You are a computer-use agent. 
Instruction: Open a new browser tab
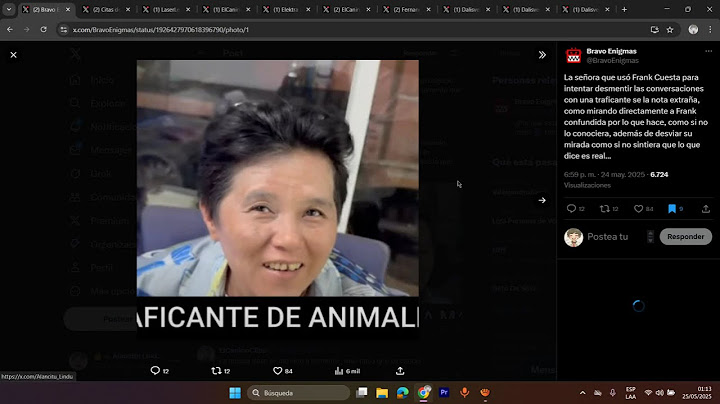(624, 9)
